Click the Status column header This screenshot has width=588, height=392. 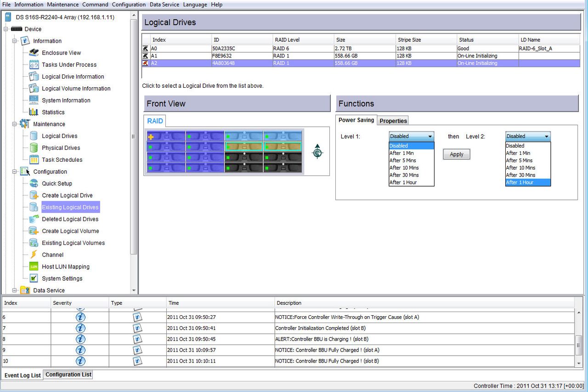click(487, 40)
